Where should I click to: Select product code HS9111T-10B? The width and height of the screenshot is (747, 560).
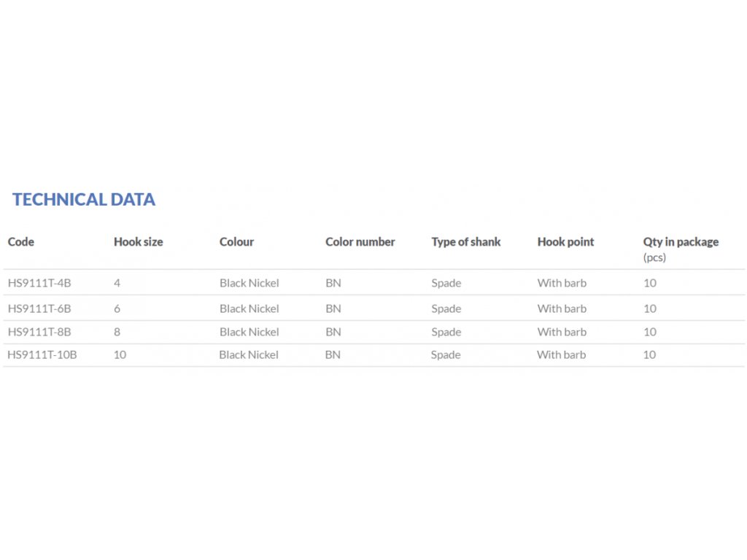click(42, 355)
